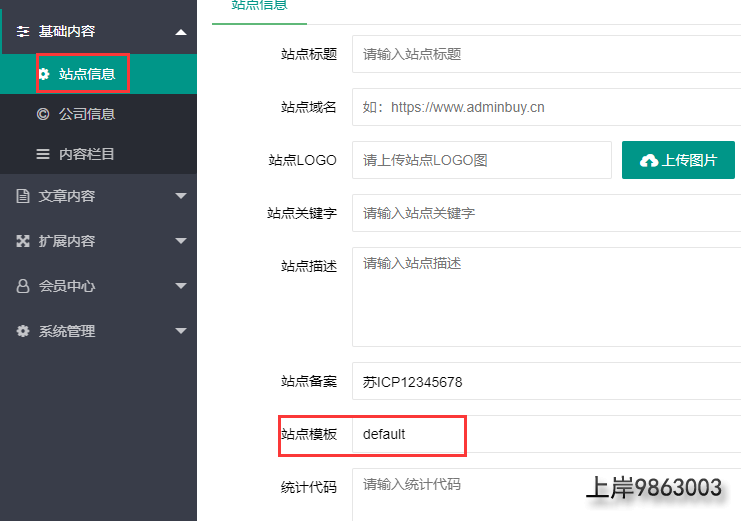This screenshot has width=741, height=521.
Task: Click into the 站点描述 text area
Action: tap(546, 297)
